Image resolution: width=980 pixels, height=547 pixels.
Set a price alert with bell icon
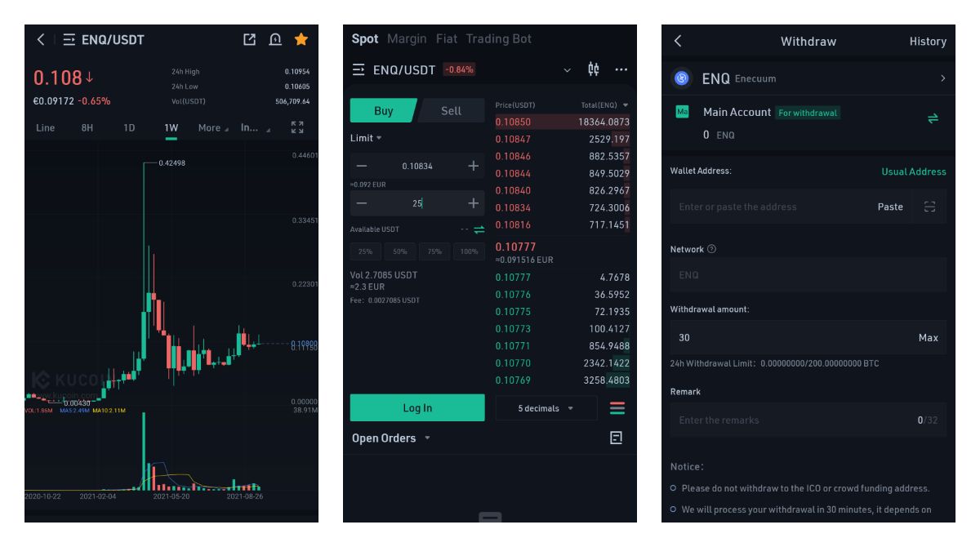275,39
